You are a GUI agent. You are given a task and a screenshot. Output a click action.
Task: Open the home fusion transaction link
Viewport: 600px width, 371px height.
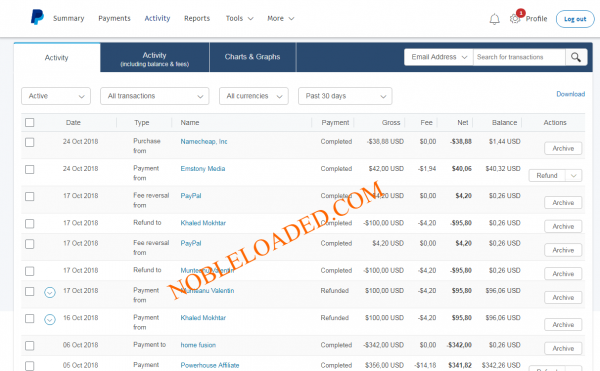[198, 345]
